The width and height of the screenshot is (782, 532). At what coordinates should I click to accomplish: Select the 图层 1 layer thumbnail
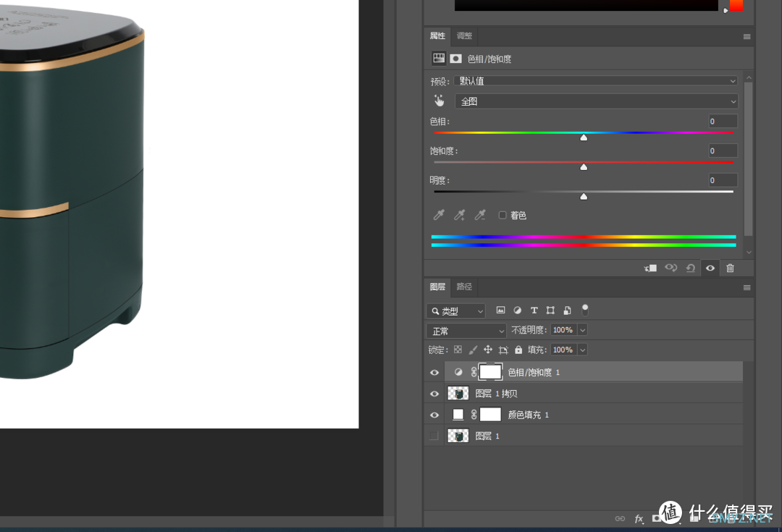(458, 436)
